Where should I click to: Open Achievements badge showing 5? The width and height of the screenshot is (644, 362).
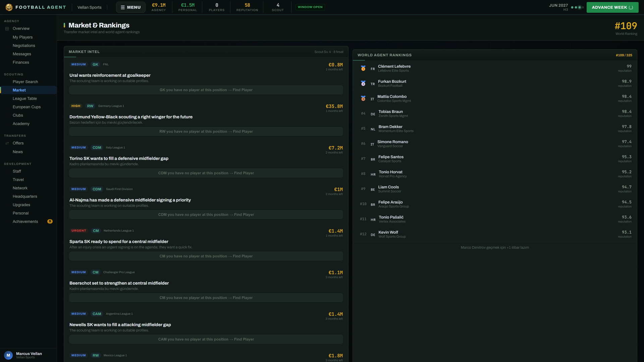[50, 221]
